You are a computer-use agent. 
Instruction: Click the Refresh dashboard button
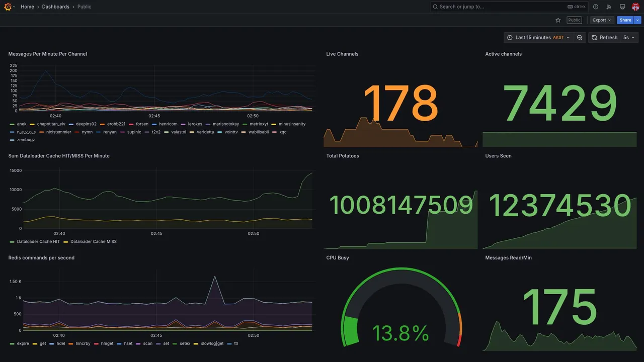(x=604, y=38)
